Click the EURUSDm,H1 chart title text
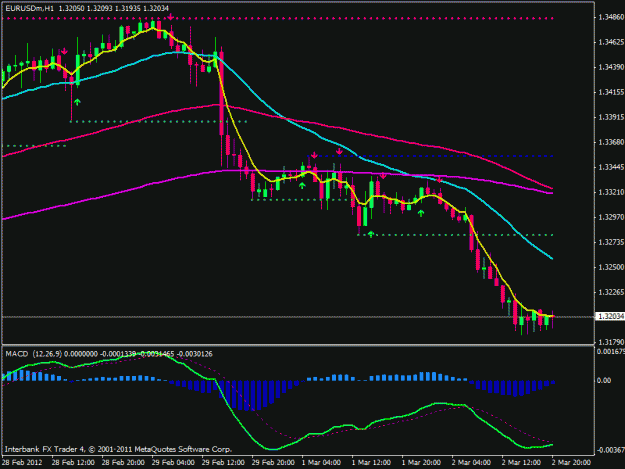This screenshot has height=469, width=625. click(x=29, y=8)
